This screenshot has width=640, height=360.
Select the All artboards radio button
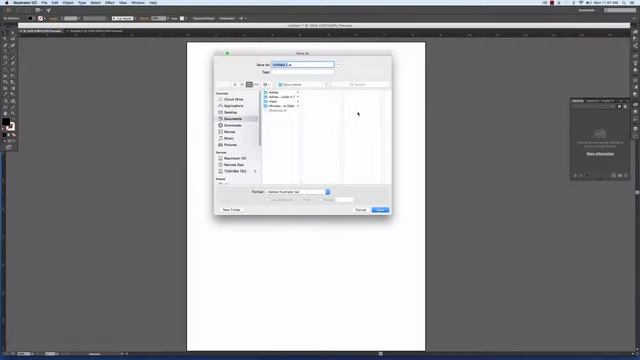(304, 200)
